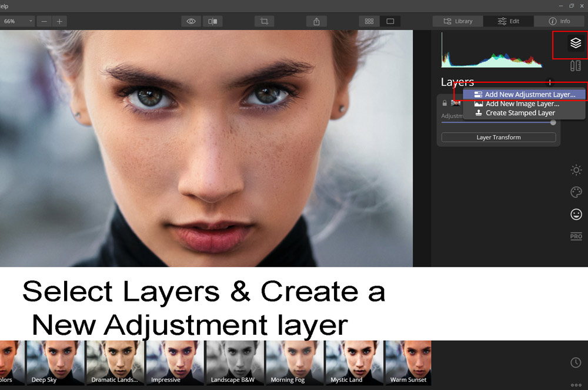Open the Creative palette icon tools

[x=576, y=192]
